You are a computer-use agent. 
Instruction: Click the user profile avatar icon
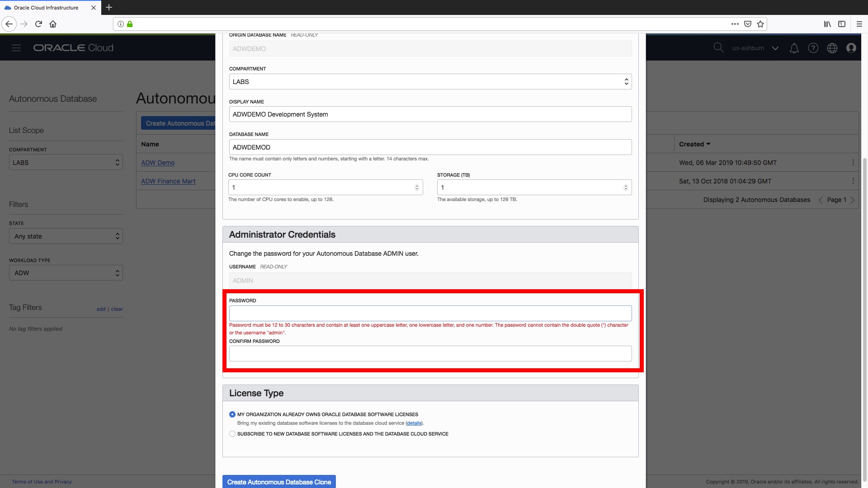[x=851, y=48]
